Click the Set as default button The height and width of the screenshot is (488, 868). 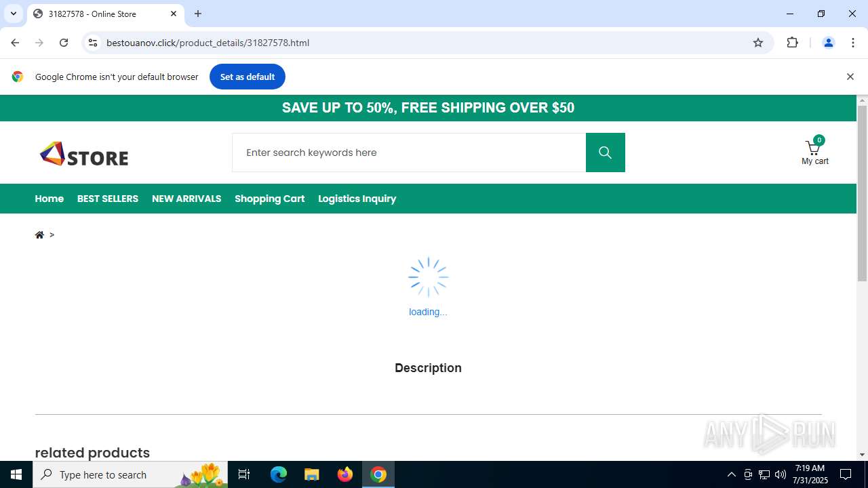pos(248,77)
